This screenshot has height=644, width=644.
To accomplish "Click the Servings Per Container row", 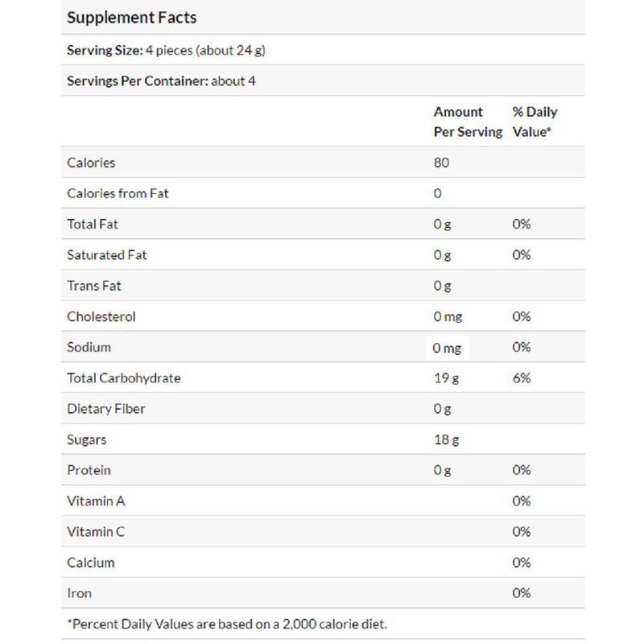I will tap(162, 81).
